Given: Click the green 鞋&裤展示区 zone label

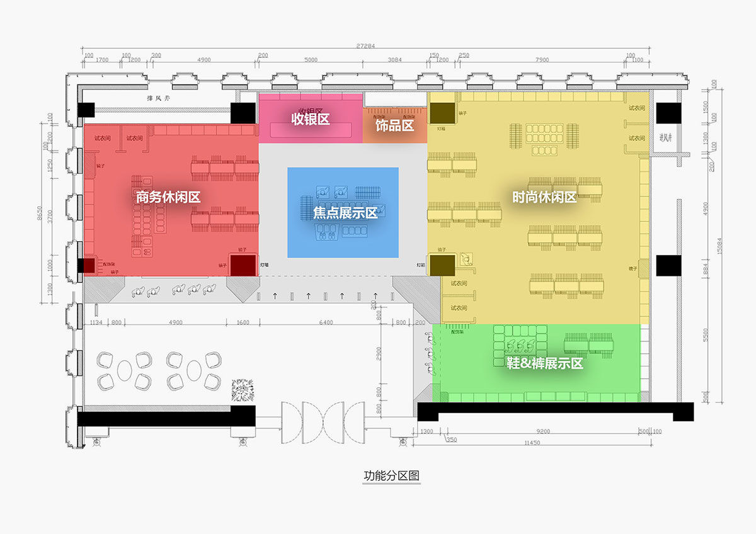Looking at the screenshot, I should [x=545, y=363].
